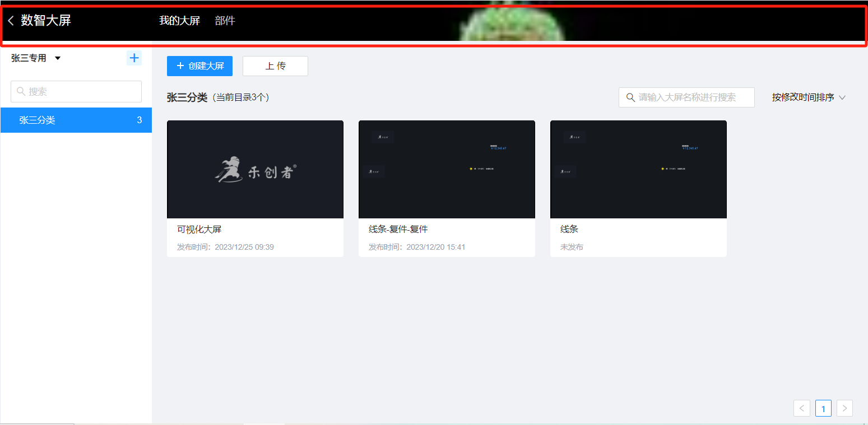This screenshot has width=868, height=425.
Task: Click the left chevron before 数智大屏 title
Action: [x=11, y=20]
